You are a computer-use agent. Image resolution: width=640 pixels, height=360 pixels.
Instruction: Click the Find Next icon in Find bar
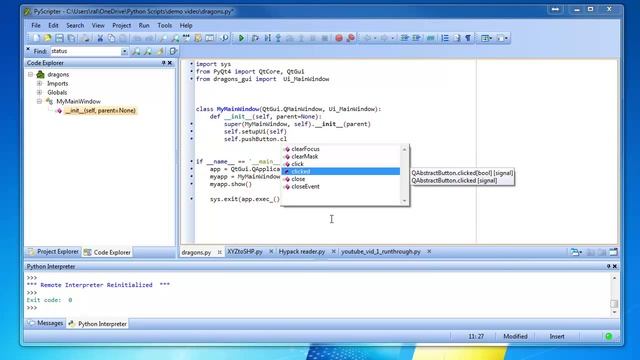(136, 51)
